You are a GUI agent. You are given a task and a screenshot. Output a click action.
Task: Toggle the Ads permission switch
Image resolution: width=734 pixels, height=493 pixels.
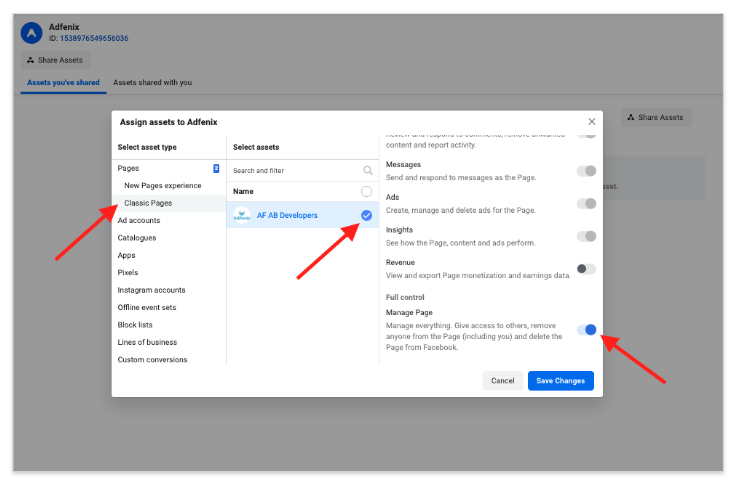point(587,204)
